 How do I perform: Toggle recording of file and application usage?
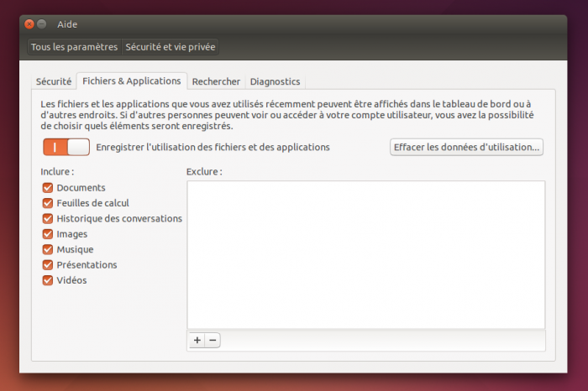(x=66, y=147)
